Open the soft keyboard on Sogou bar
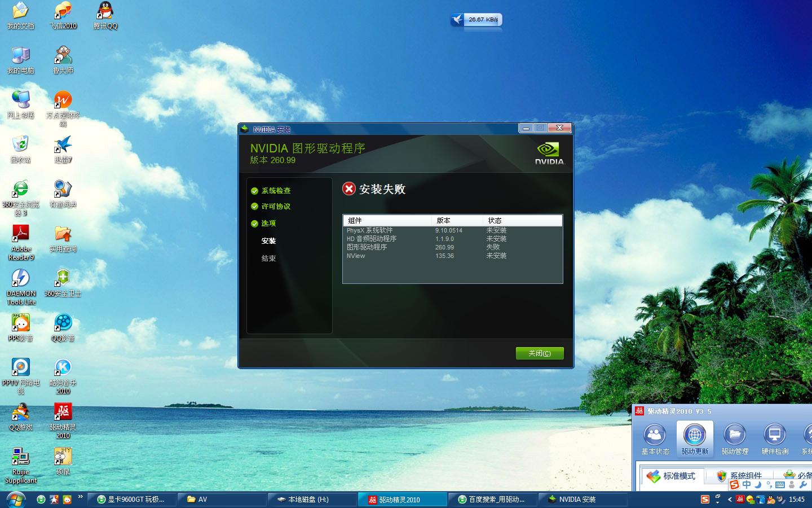812x508 pixels. (x=780, y=484)
